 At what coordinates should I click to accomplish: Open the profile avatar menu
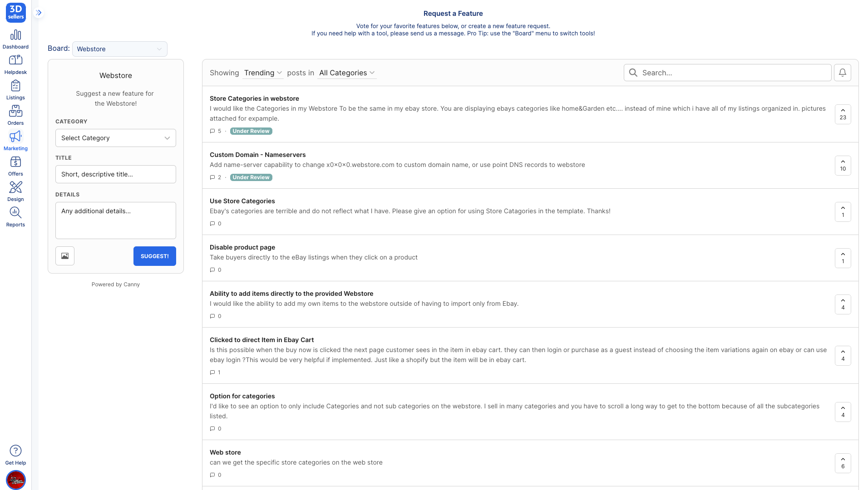click(x=15, y=480)
